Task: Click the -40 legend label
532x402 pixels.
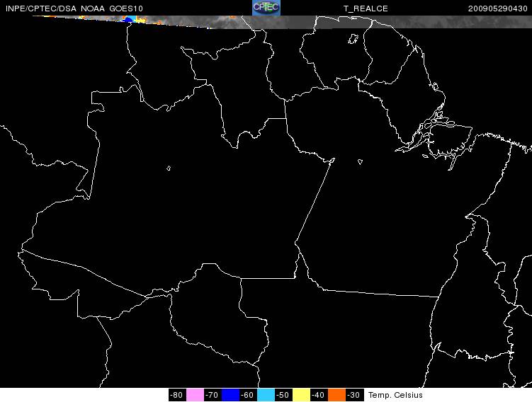Action: tap(319, 395)
